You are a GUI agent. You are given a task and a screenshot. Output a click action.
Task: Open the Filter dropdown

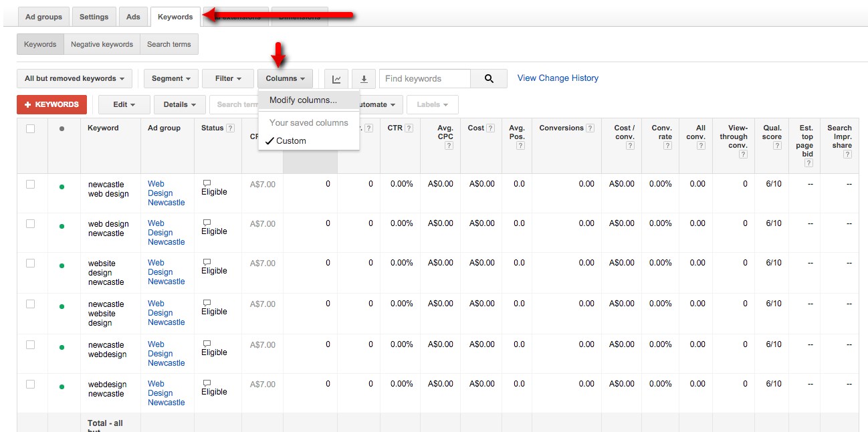coord(227,78)
